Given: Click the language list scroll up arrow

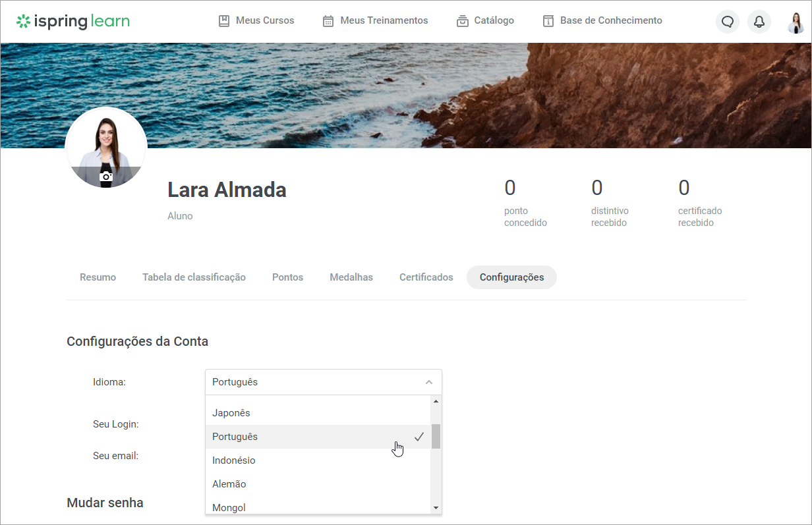Looking at the screenshot, I should 436,401.
